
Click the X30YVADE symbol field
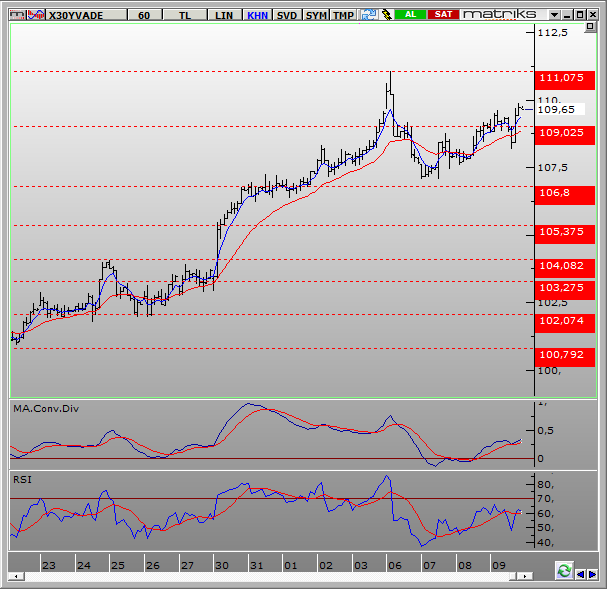click(x=86, y=15)
